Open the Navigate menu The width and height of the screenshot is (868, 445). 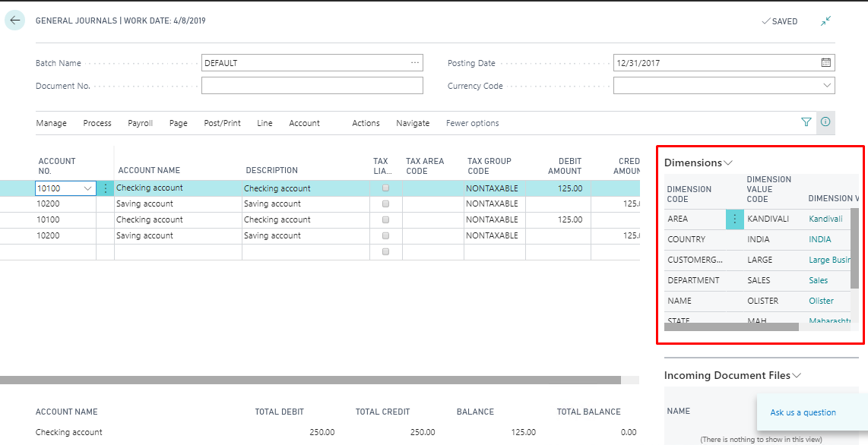(x=413, y=123)
